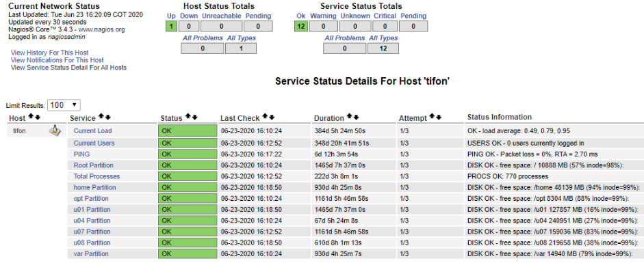Click the Down header in Host Status Totals
Viewport: 644px width, 263px height.
pyautogui.click(x=189, y=16)
